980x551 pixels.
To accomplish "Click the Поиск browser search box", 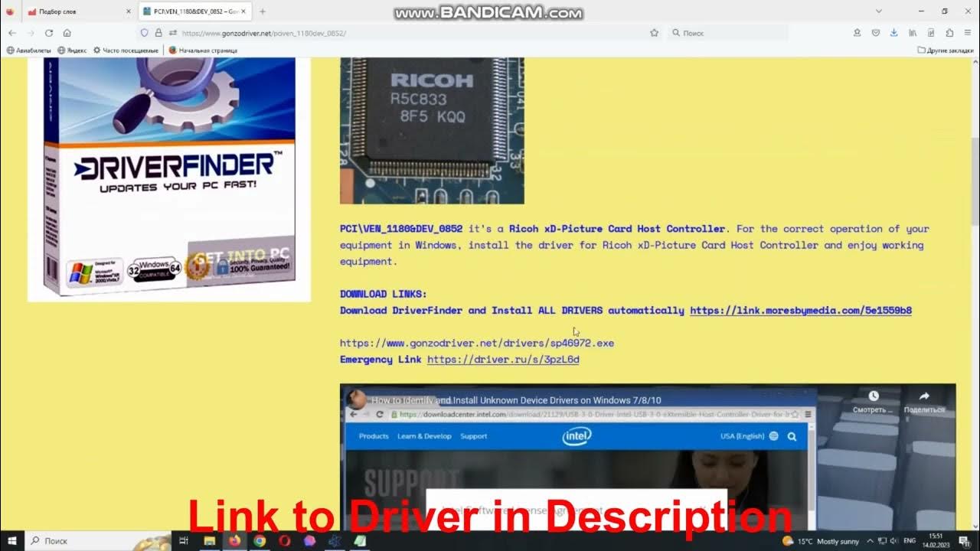I will tap(727, 33).
